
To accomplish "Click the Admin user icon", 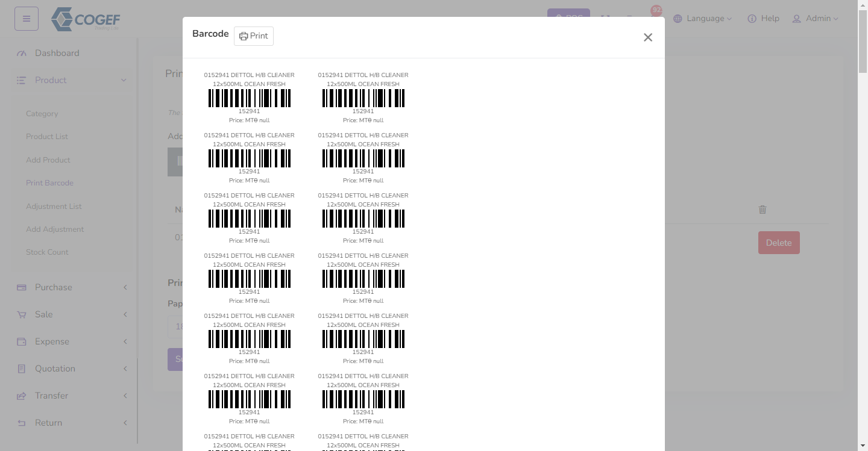I will [x=796, y=19].
